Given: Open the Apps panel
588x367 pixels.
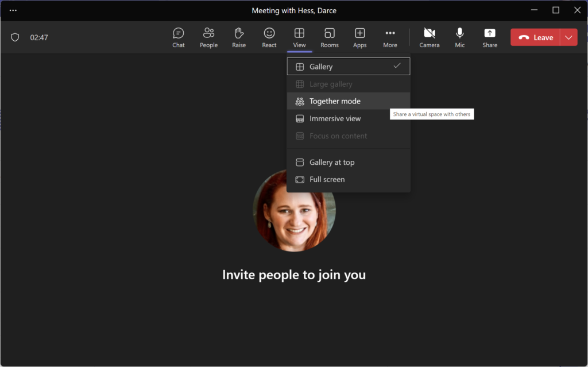Looking at the screenshot, I should click(x=359, y=37).
